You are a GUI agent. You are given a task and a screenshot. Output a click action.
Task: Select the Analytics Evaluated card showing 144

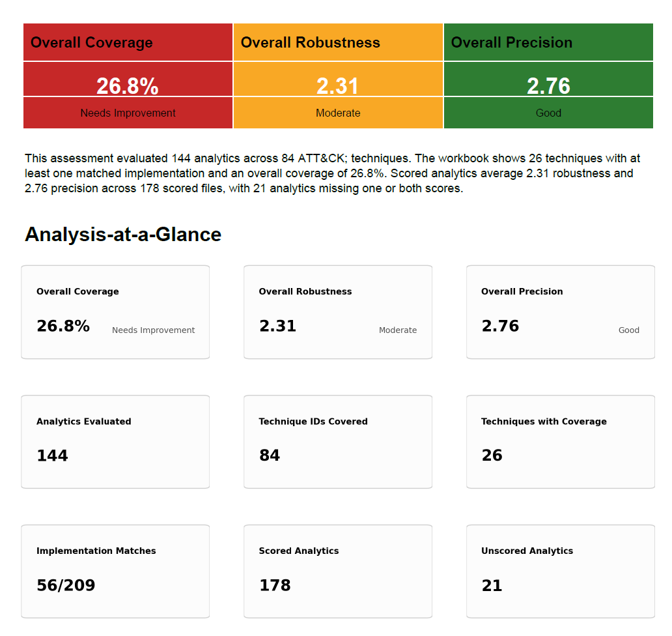(115, 442)
